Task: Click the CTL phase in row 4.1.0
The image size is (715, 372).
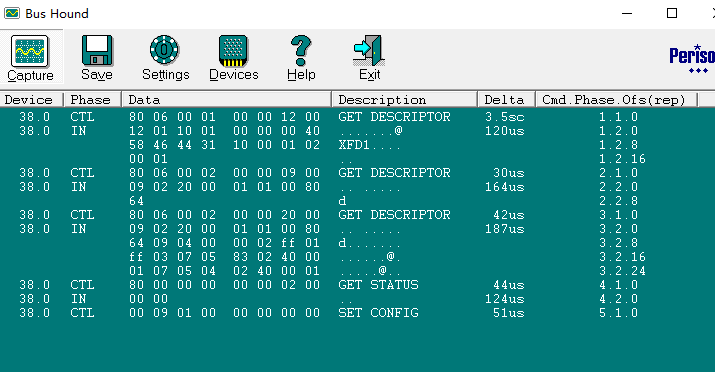Action: [82, 285]
